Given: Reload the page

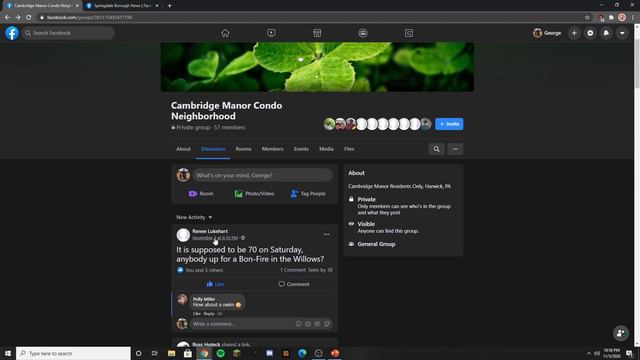Looking at the screenshot, I should [x=29, y=18].
